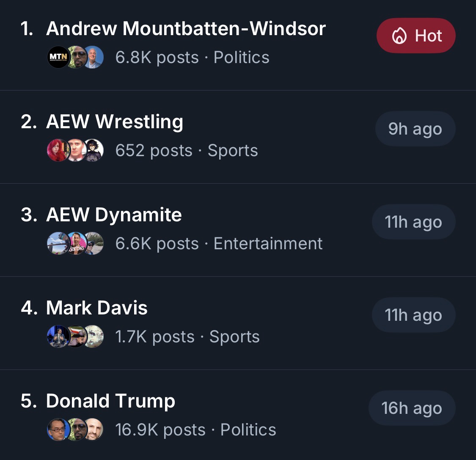Select the Mark Davis trend title
The image size is (476, 460).
(97, 308)
